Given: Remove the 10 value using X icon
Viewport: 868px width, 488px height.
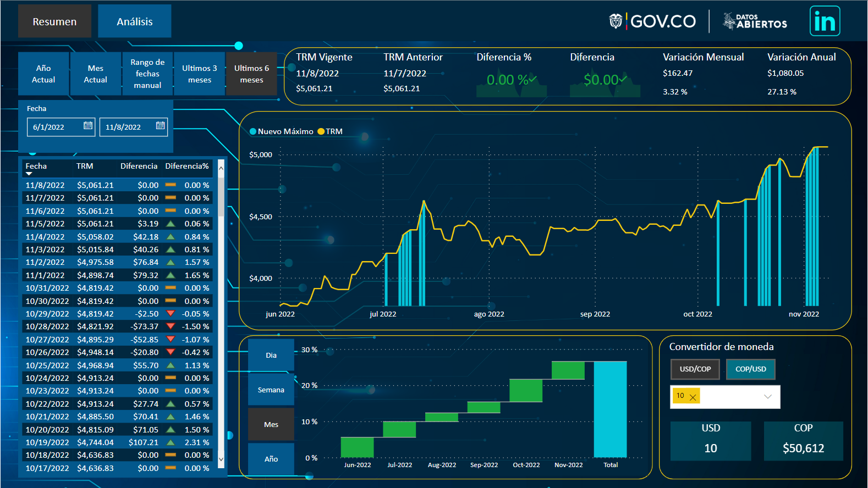Looking at the screenshot, I should [x=693, y=397].
